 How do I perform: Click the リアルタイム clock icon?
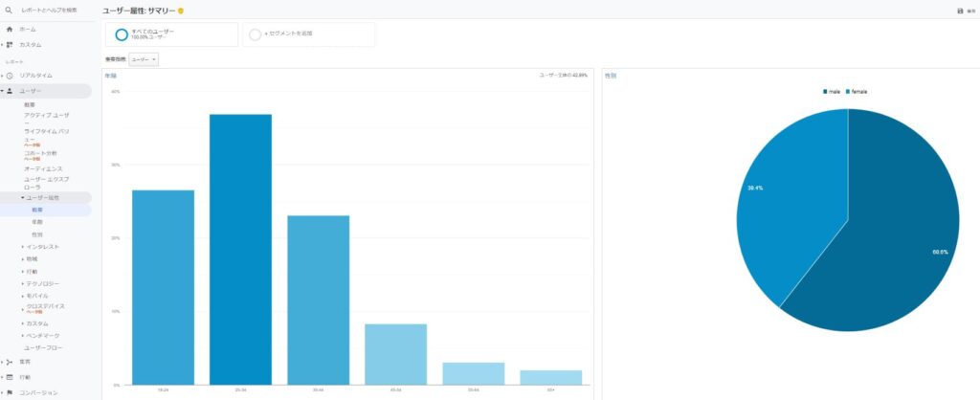point(10,76)
